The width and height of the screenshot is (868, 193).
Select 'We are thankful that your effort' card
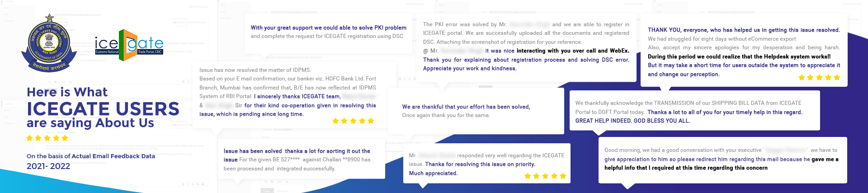pyautogui.click(x=476, y=111)
